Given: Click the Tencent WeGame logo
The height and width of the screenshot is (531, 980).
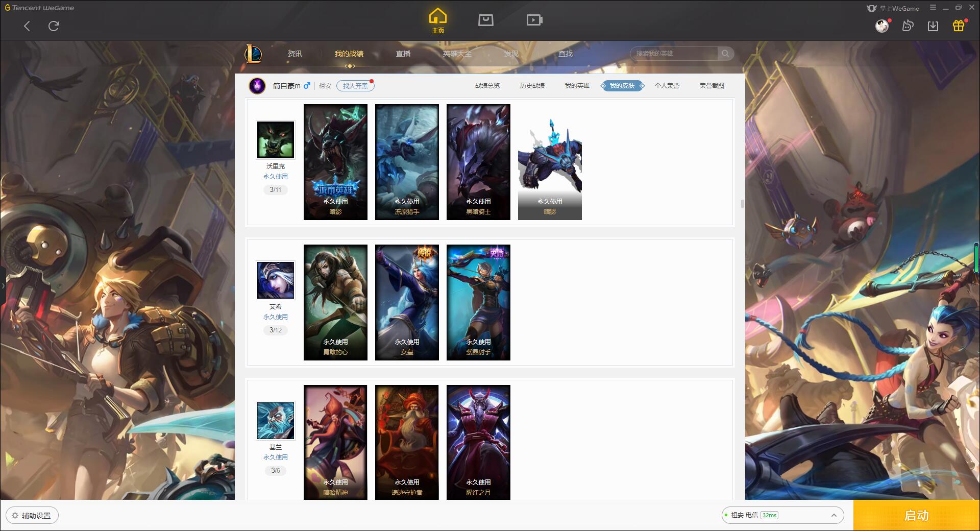Looking at the screenshot, I should coord(40,8).
